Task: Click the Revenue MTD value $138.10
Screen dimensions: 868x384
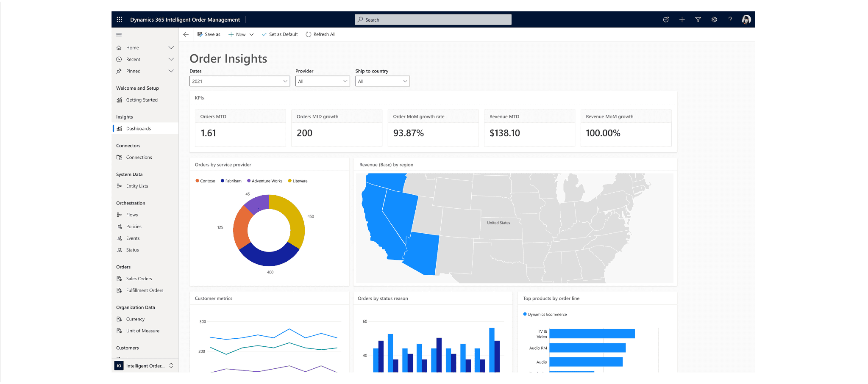Action: [505, 133]
